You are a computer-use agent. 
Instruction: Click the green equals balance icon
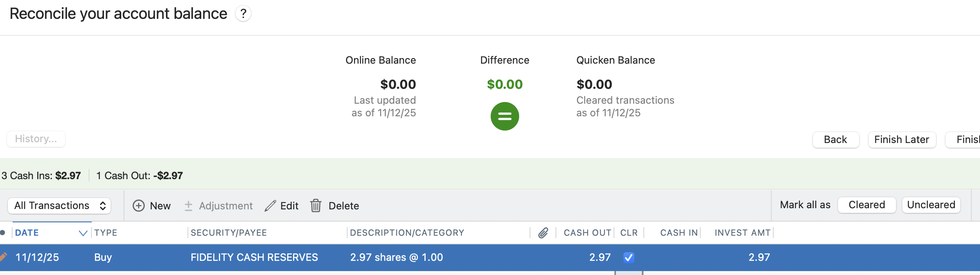point(505,116)
